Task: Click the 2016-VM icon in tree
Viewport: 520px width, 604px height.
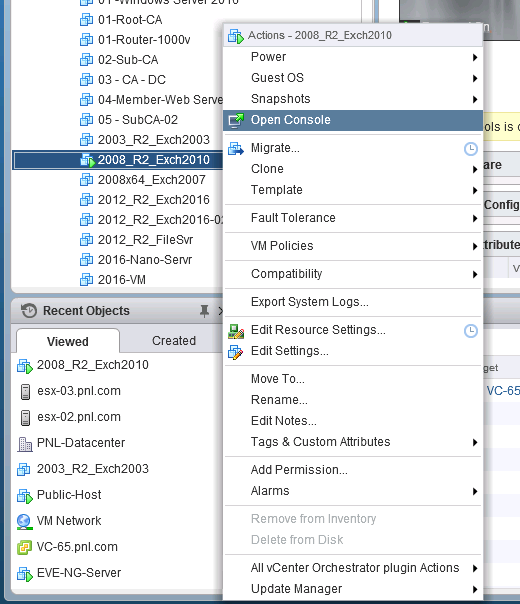Action: pos(86,280)
